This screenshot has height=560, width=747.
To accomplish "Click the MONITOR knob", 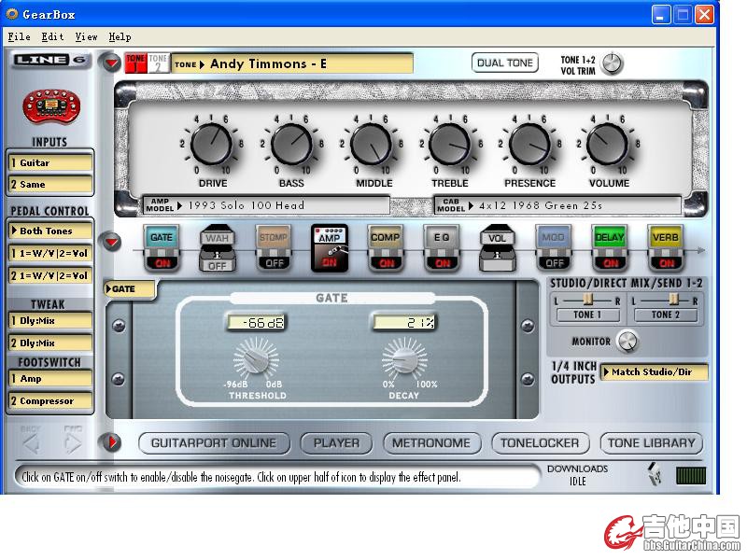I will point(627,341).
